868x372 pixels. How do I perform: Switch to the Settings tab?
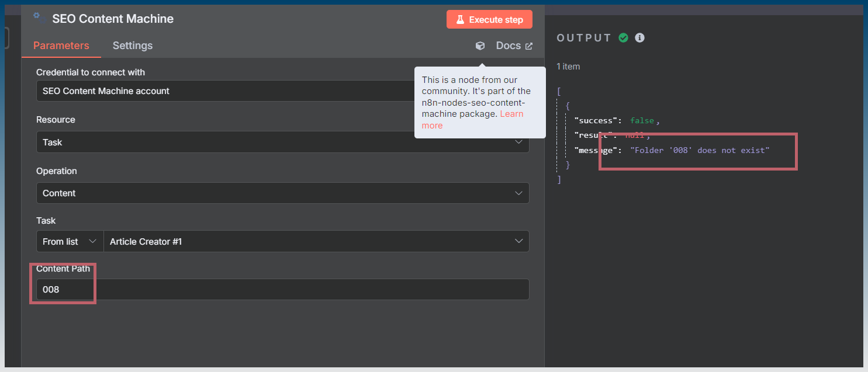[x=133, y=46]
